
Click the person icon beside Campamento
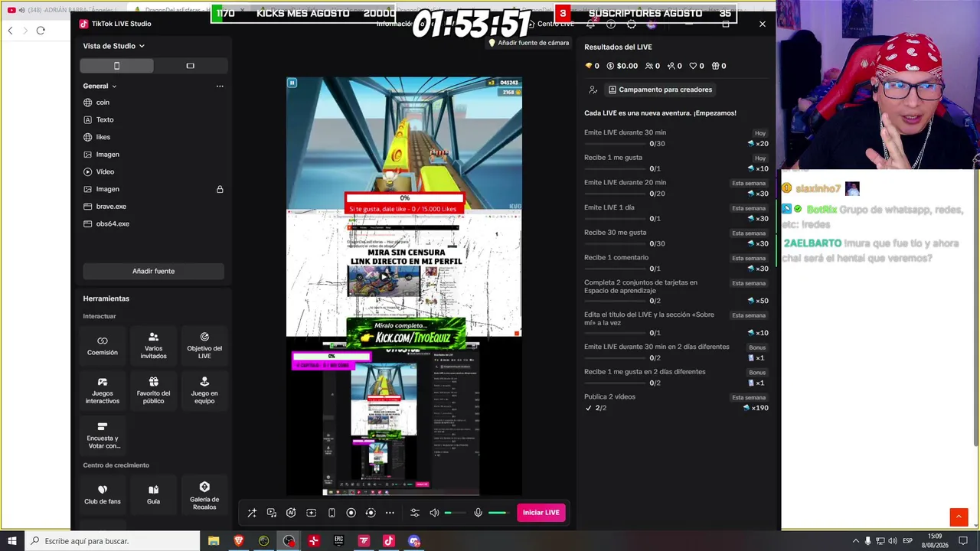point(593,90)
